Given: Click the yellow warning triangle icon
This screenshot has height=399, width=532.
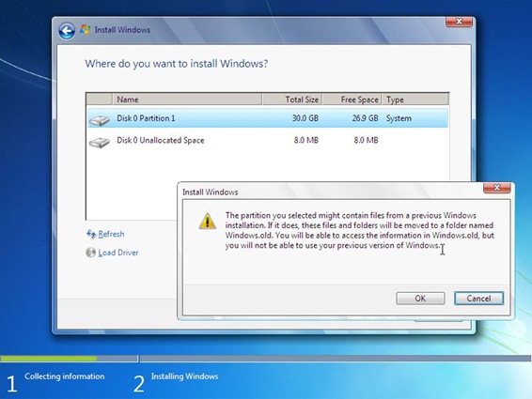Looking at the screenshot, I should [x=208, y=221].
